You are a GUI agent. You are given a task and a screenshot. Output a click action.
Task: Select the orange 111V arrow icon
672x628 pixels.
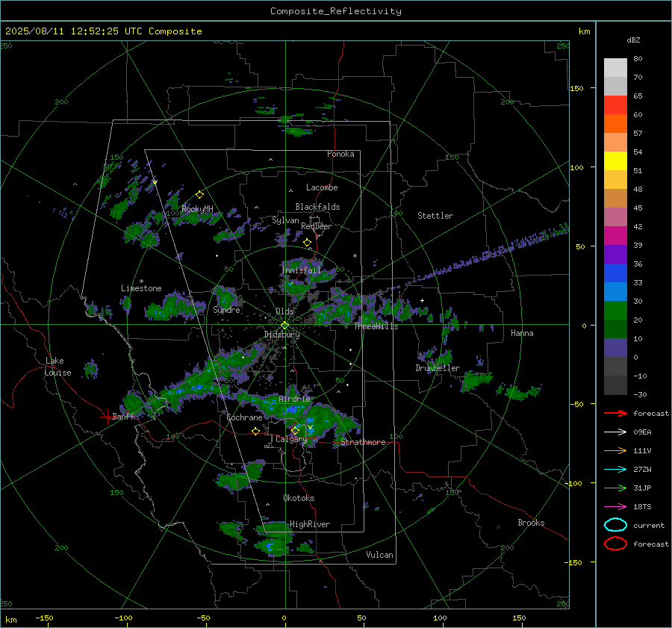[615, 450]
